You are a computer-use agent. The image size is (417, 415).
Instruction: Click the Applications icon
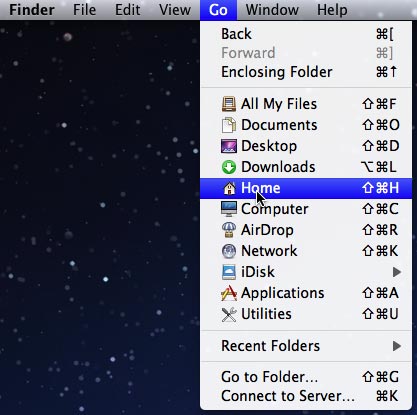click(229, 293)
